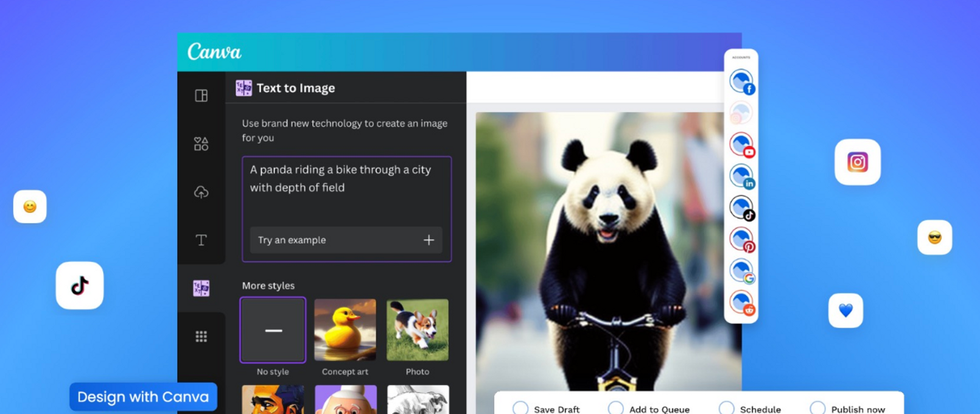This screenshot has height=414, width=980.
Task: Select the LinkedIn account avatar
Action: [742, 177]
